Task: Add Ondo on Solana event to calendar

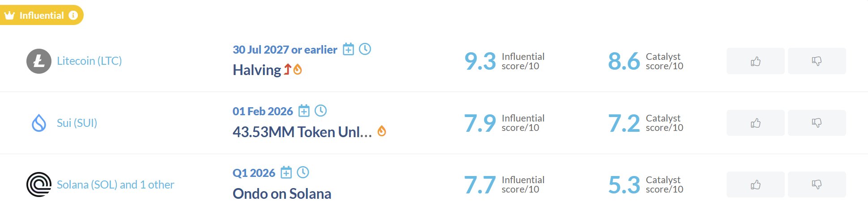Action: 286,172
